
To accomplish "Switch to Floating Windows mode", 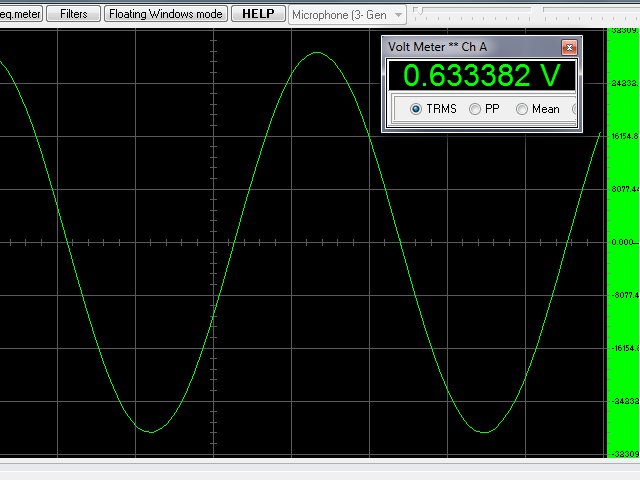I will tap(166, 14).
